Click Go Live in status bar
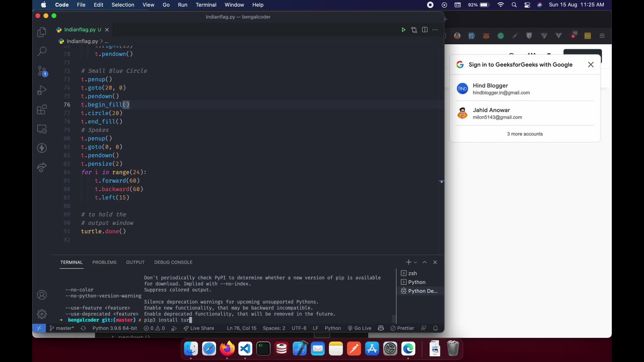This screenshot has height=362, width=644. click(360, 328)
